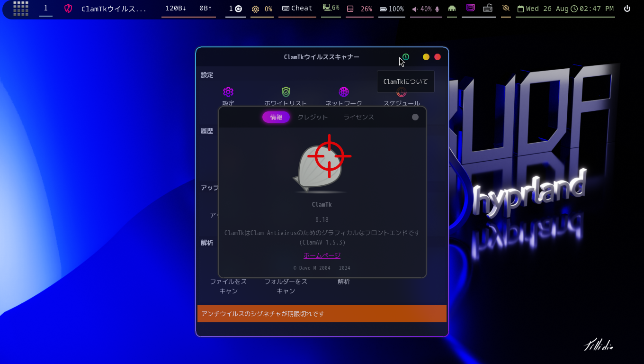The image size is (644, 364).
Task: Click the 120B download speed indicator
Action: coord(176,8)
